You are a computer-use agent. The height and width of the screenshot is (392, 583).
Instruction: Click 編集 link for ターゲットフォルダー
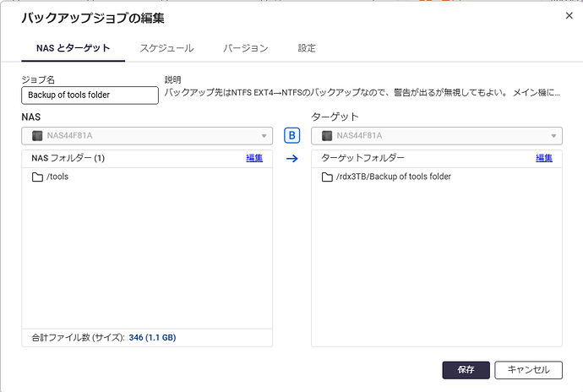coord(544,158)
